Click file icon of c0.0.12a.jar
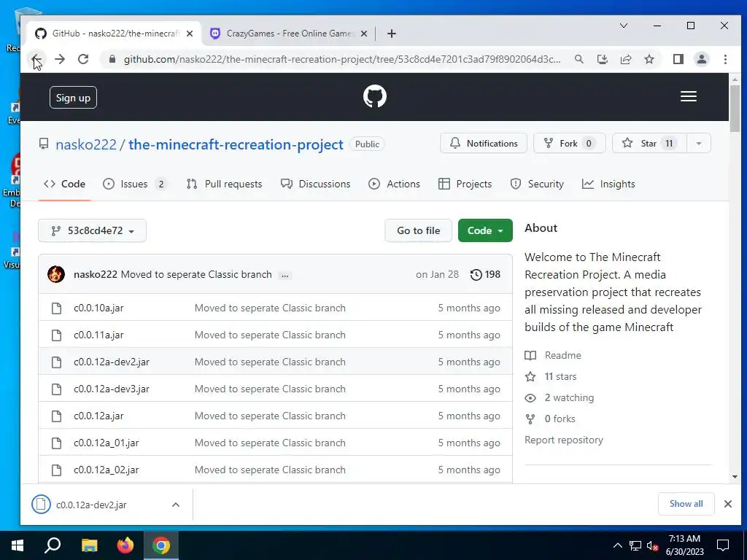The width and height of the screenshot is (747, 560). coord(56,416)
